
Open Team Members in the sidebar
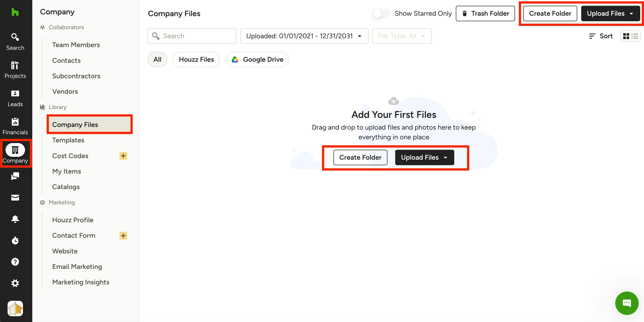pyautogui.click(x=76, y=45)
